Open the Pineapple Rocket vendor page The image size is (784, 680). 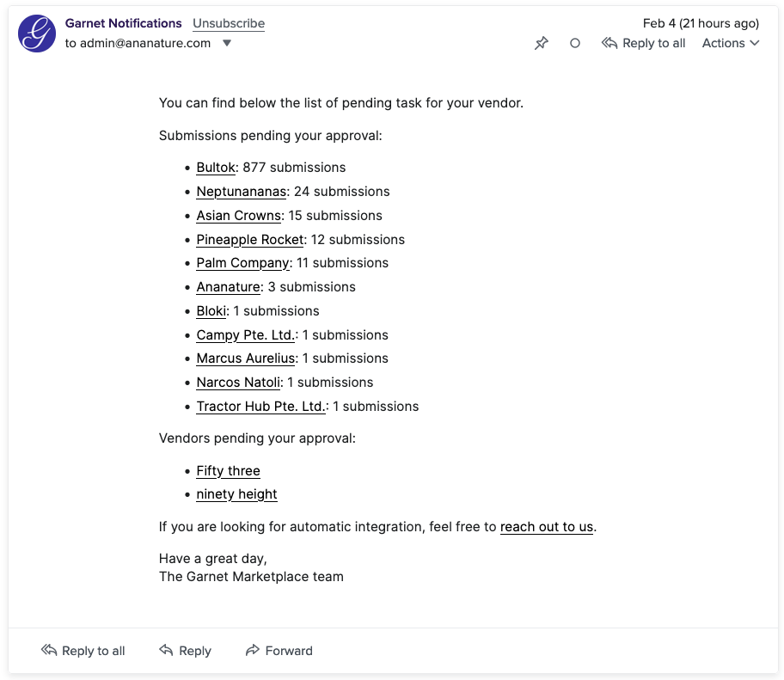(249, 239)
